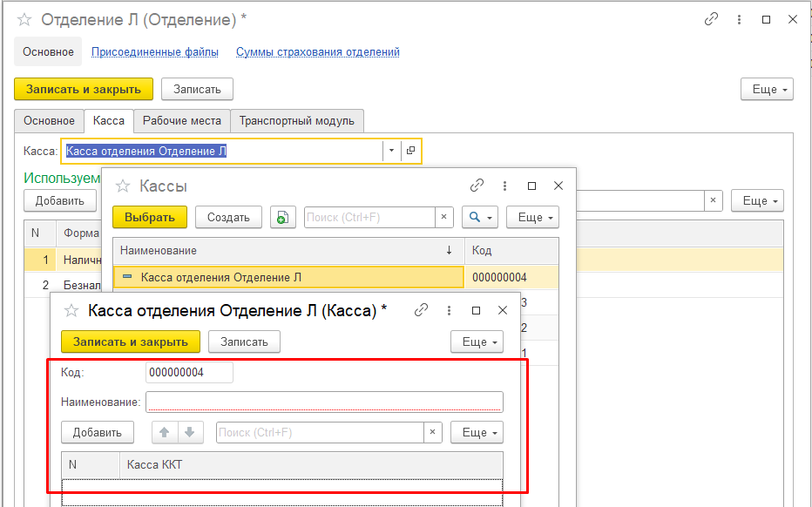
Task: Open the three-dot menu in the Отделение Л header
Action: click(739, 19)
